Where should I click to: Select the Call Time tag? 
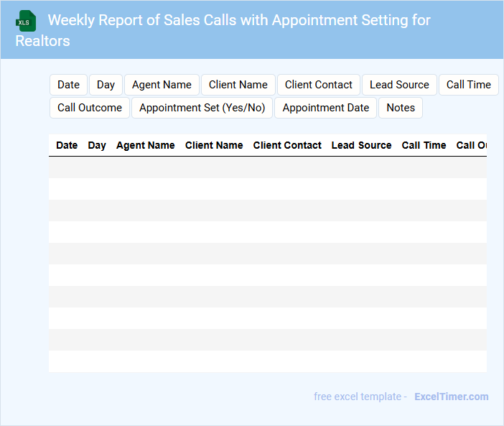[x=468, y=85]
